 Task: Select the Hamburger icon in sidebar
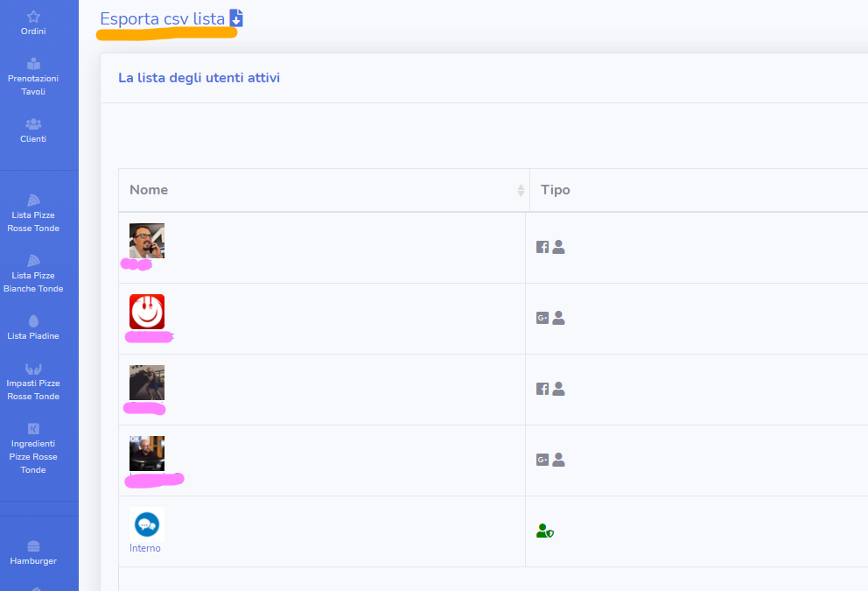click(x=33, y=546)
